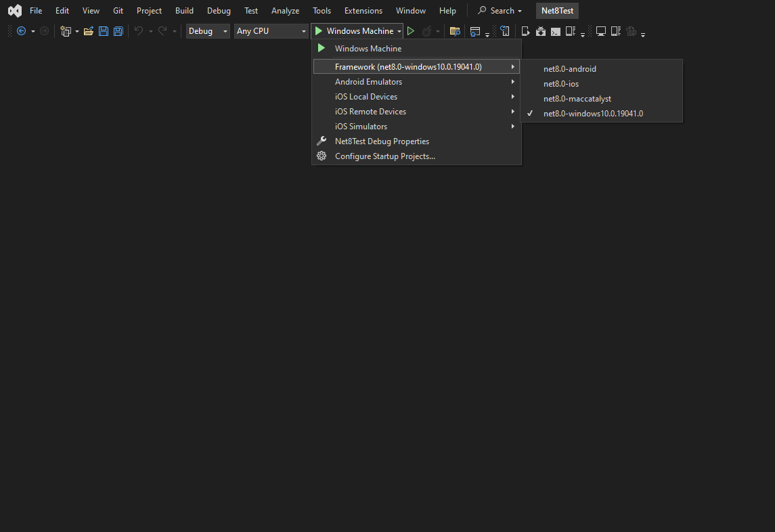Expand Android Emulators submenu
The width and height of the screenshot is (775, 532).
(x=417, y=82)
